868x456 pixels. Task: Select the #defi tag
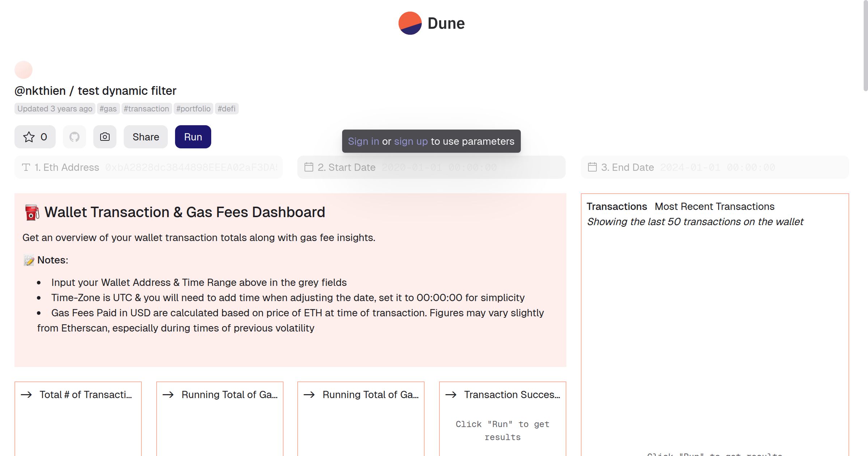pyautogui.click(x=226, y=109)
